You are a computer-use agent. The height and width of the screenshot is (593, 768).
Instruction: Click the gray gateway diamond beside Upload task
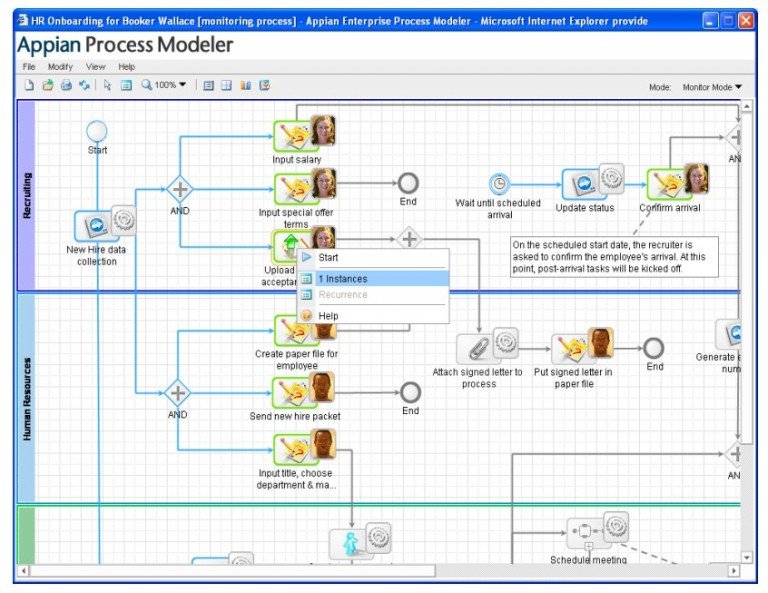click(x=409, y=239)
